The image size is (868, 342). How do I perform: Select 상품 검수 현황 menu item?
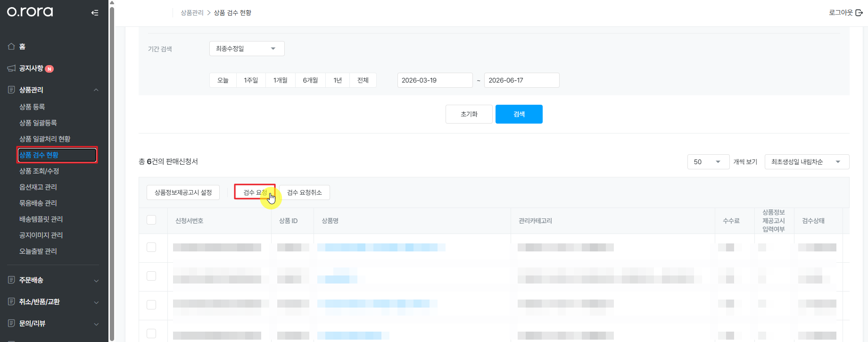coord(57,155)
